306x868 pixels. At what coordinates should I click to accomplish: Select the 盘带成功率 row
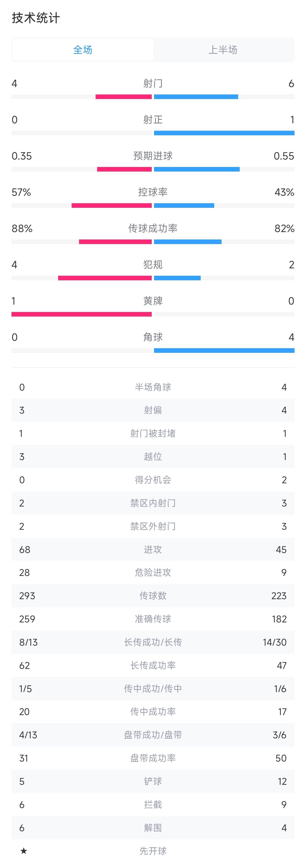(x=153, y=758)
